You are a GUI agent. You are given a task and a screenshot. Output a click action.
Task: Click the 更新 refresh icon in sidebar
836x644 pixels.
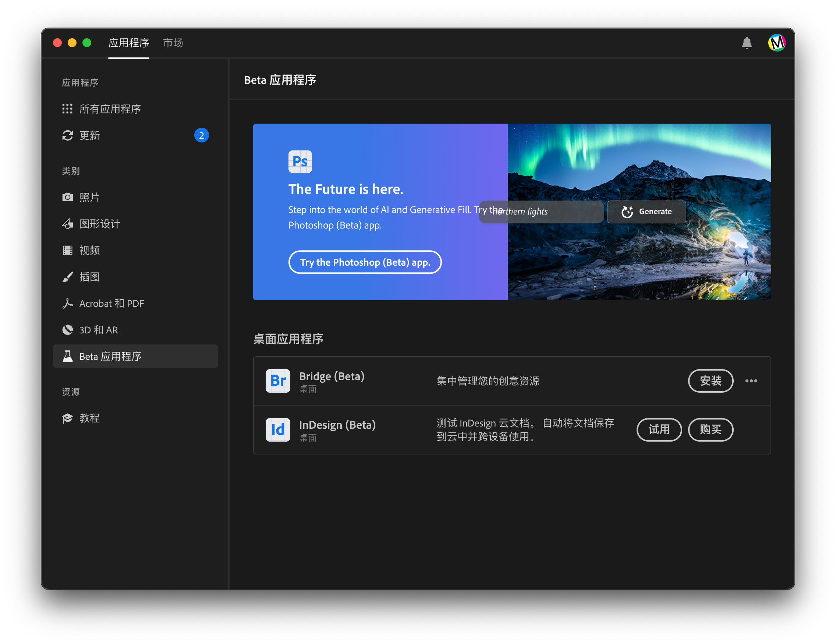[67, 135]
